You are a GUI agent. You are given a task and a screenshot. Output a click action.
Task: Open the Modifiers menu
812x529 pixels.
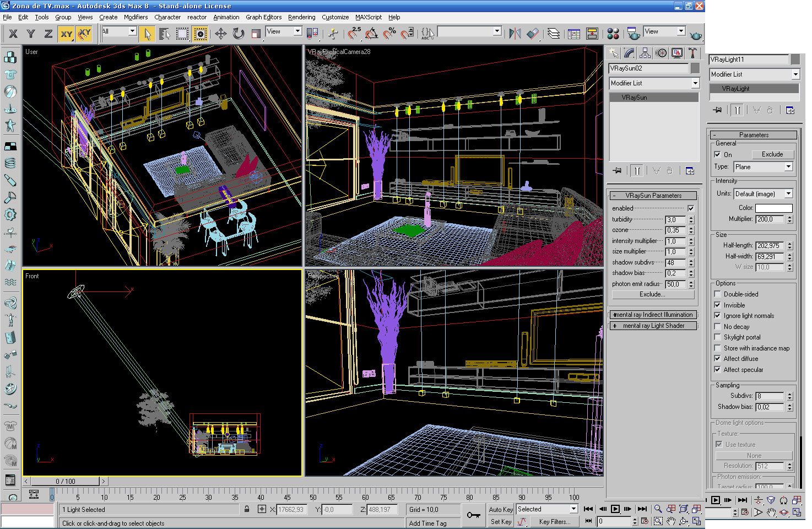pyautogui.click(x=136, y=17)
